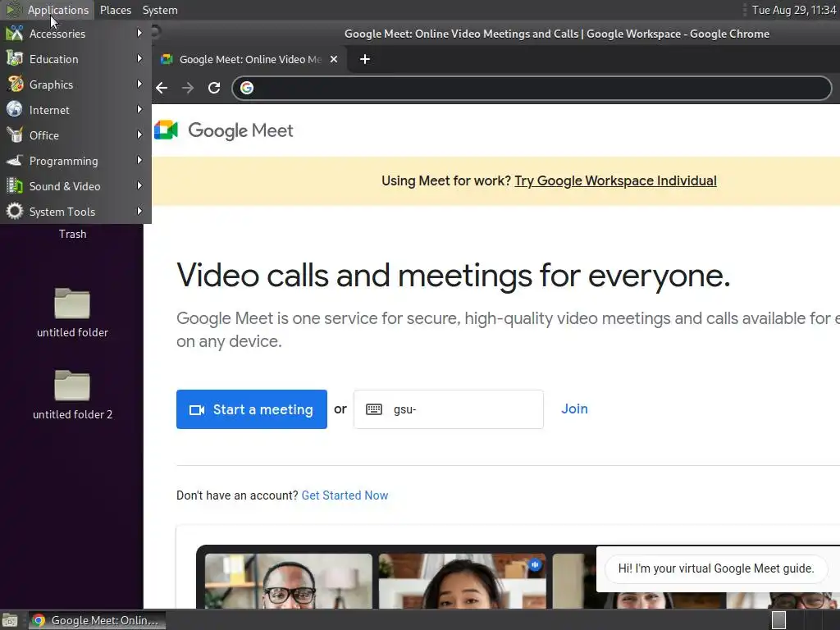The image size is (840, 630).
Task: Open the Office menu category
Action: pyautogui.click(x=75, y=135)
